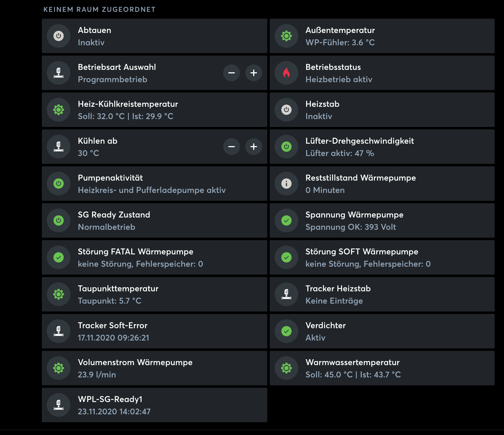The height and width of the screenshot is (435, 504).
Task: Click the Abtauen power icon
Action: pos(59,36)
